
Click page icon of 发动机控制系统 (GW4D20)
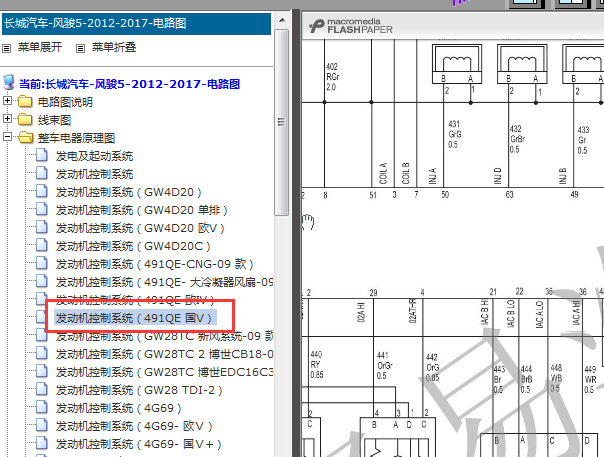(x=42, y=190)
